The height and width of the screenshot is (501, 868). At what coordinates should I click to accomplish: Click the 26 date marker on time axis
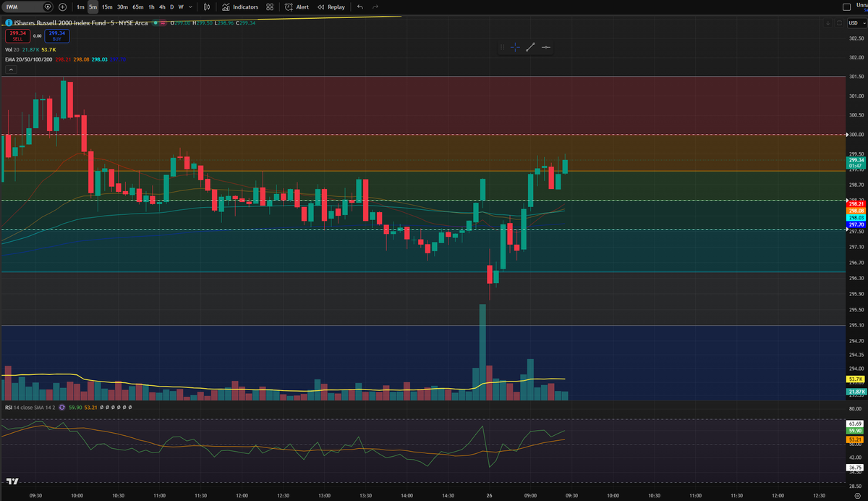coord(489,496)
